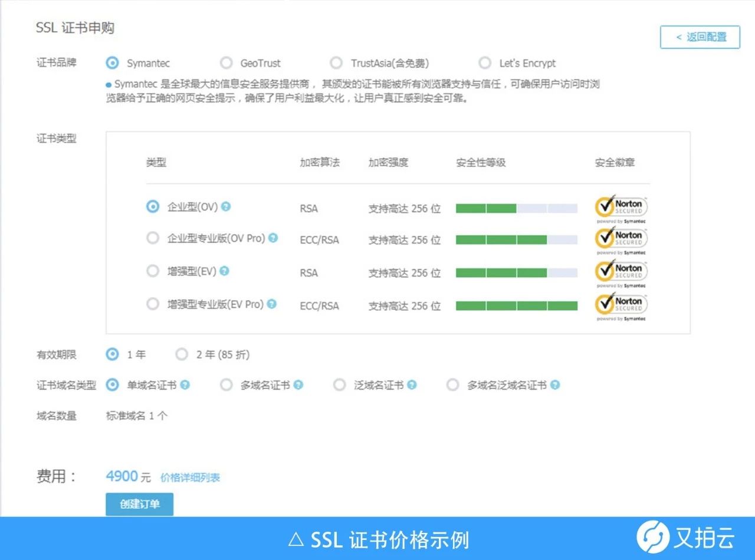The height and width of the screenshot is (560, 755).
Task: Click help icon next to 单域名证书
Action: [185, 385]
